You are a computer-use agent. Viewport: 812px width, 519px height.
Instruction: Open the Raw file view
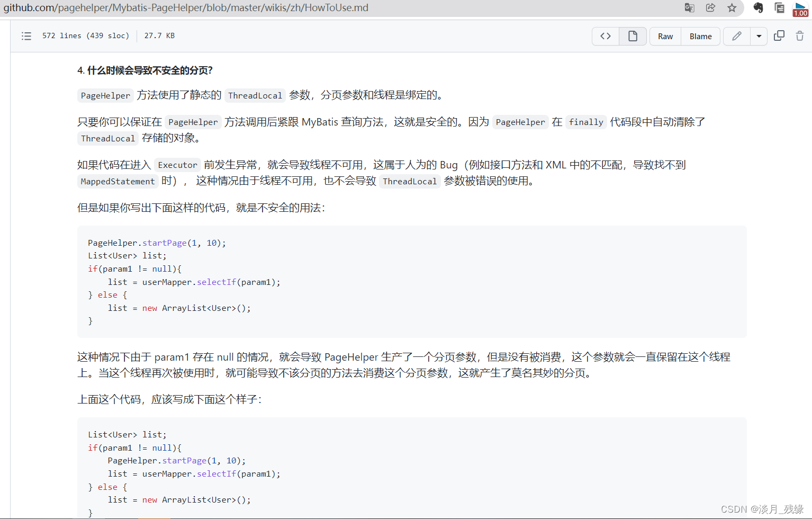(x=665, y=37)
